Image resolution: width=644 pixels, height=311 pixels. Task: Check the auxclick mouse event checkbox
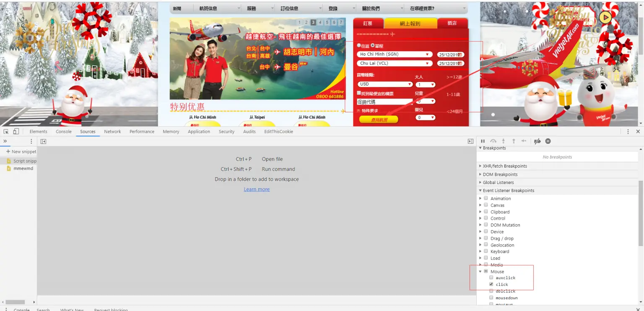point(491,277)
